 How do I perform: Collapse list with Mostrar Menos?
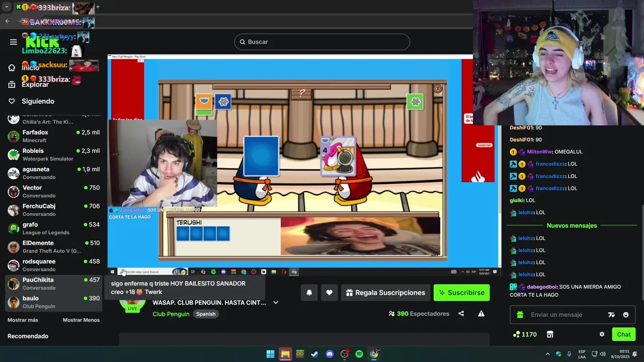[81, 320]
